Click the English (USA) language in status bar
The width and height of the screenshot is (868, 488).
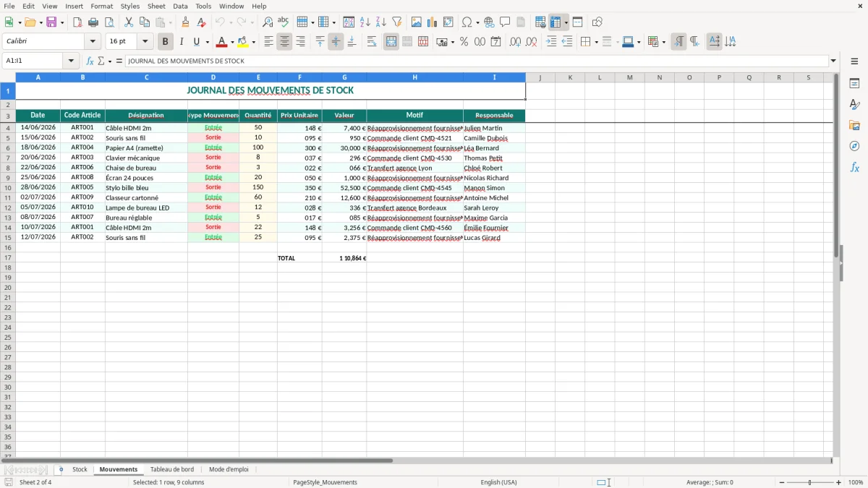(x=498, y=482)
